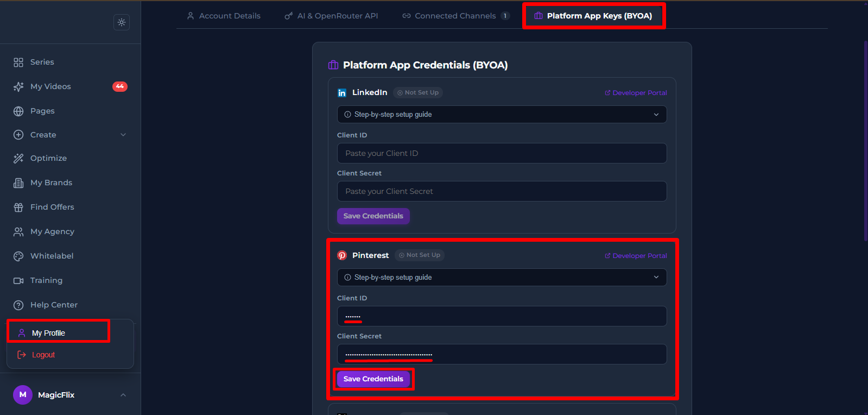Save Pinterest credentials
This screenshot has height=415, width=868.
(x=373, y=379)
